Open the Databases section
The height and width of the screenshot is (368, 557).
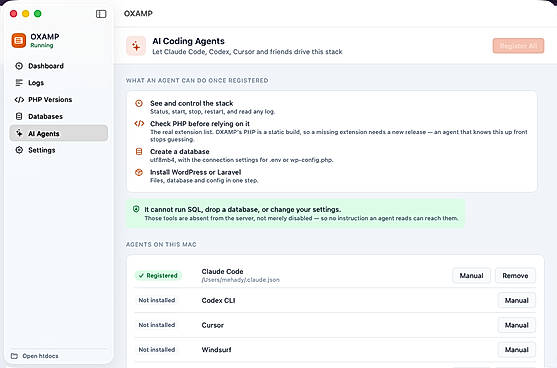(x=59, y=117)
